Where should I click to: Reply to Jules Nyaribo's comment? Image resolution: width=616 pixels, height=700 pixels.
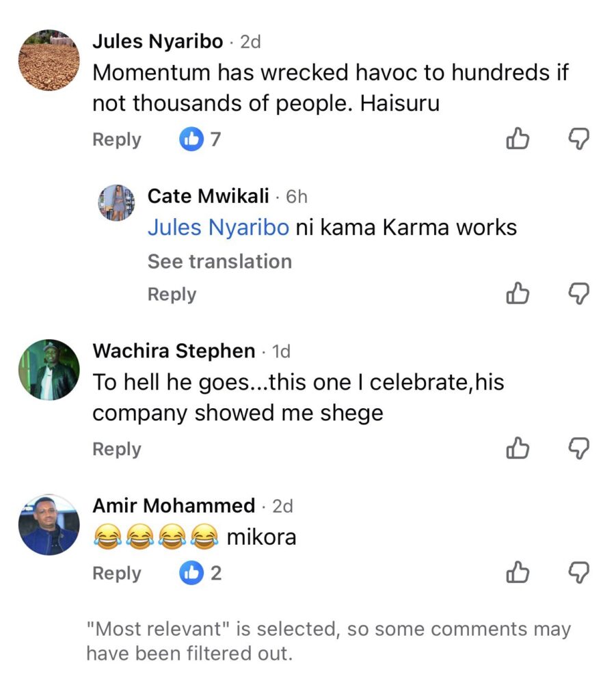pos(117,139)
